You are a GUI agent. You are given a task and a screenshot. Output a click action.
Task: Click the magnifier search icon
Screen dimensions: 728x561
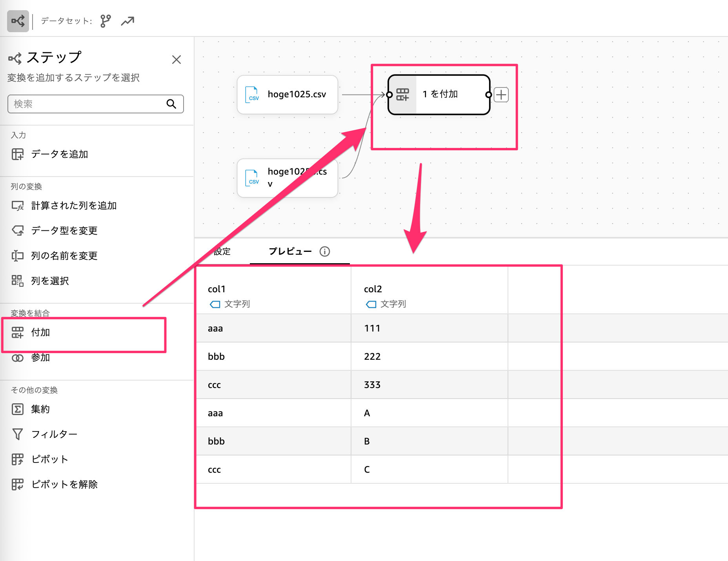[171, 104]
